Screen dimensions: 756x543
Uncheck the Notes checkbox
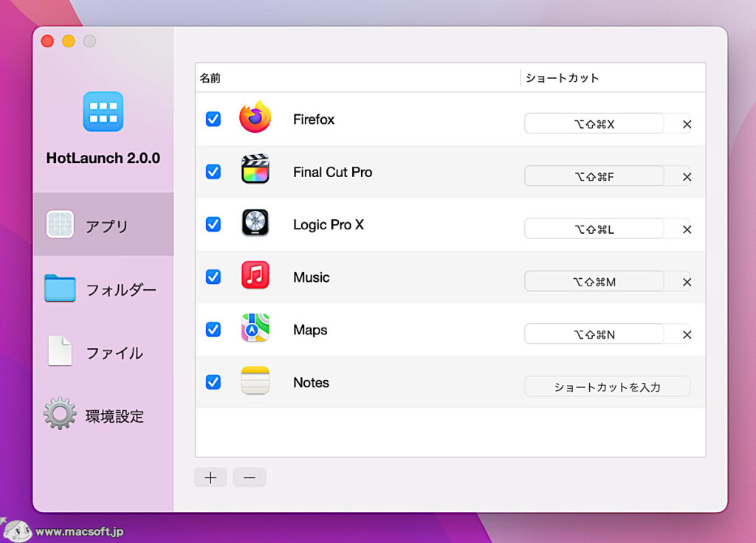coord(213,382)
